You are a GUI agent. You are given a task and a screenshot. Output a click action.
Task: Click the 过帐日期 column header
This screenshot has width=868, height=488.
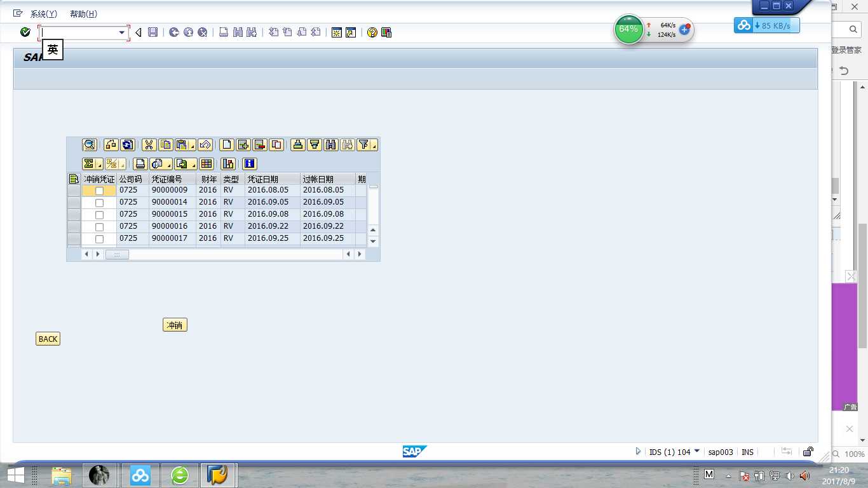[x=328, y=179]
